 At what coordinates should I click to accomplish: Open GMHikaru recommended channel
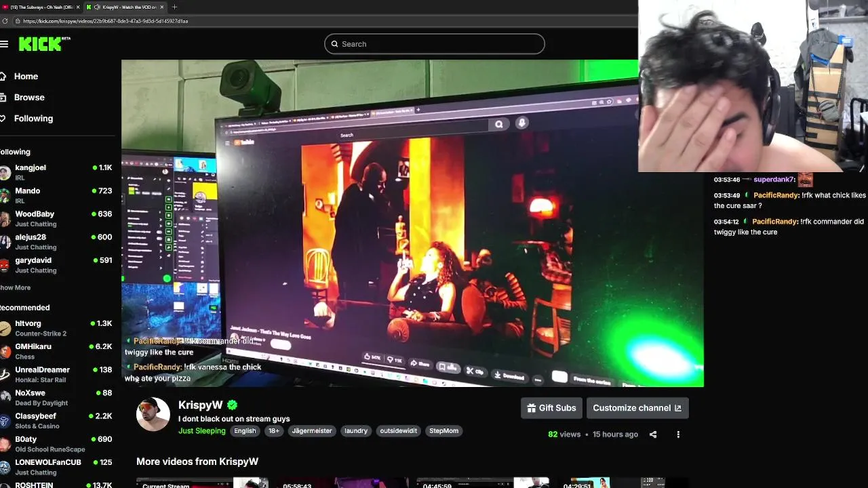pyautogui.click(x=56, y=351)
